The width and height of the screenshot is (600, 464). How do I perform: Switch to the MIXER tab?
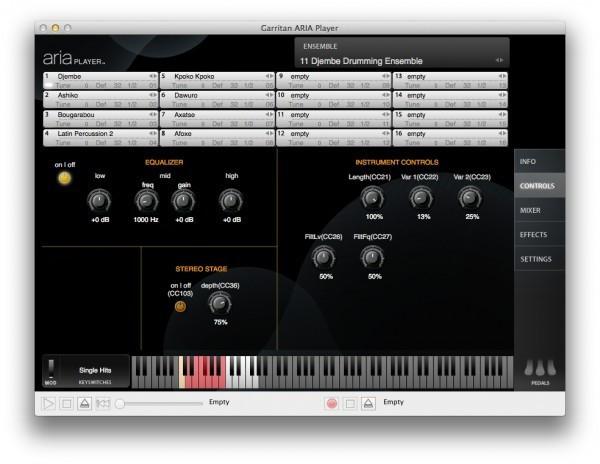pyautogui.click(x=540, y=210)
